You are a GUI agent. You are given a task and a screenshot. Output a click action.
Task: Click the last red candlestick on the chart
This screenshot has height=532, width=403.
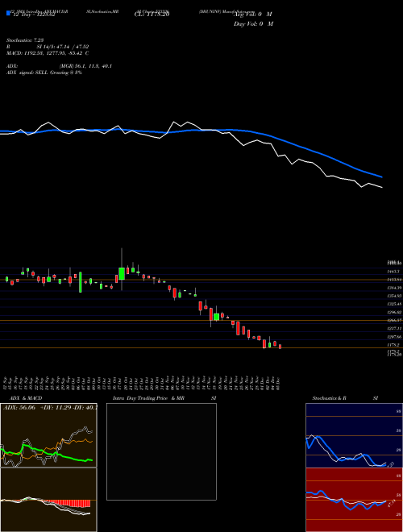click(280, 347)
